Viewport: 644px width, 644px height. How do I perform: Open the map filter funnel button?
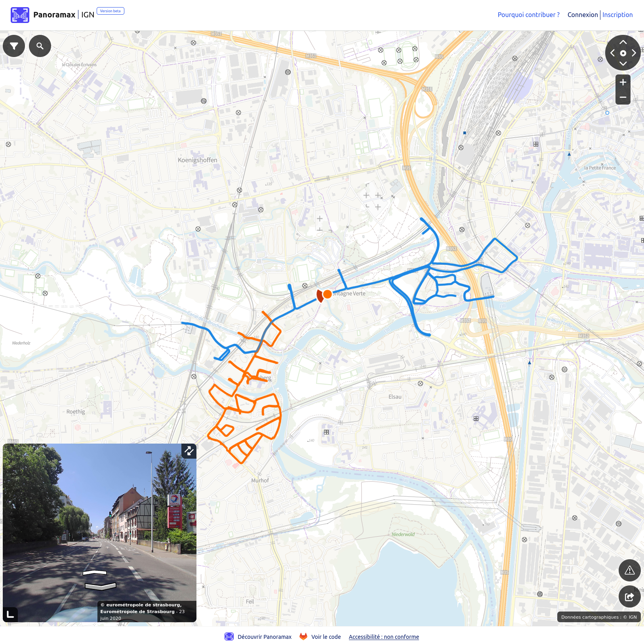pos(14,46)
